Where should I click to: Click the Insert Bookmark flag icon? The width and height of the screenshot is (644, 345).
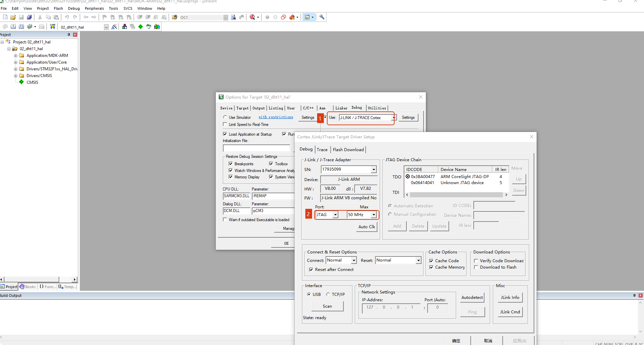tap(104, 17)
